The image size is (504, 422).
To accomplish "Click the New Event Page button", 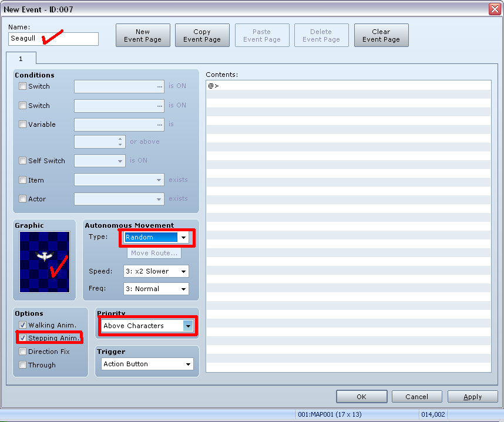I will pos(143,35).
